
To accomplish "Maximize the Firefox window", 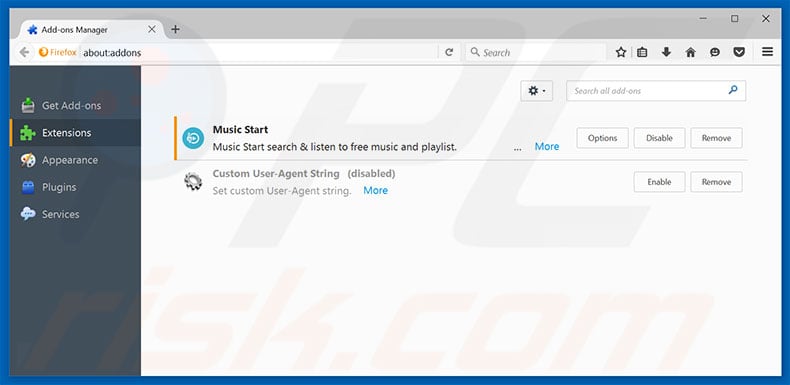I will click(x=735, y=19).
